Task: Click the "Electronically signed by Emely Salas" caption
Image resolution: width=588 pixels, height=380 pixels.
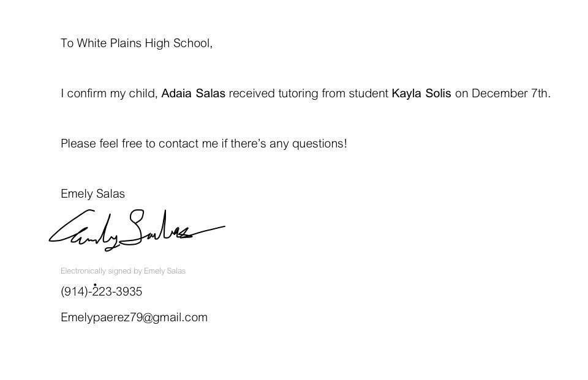Action: 123,270
